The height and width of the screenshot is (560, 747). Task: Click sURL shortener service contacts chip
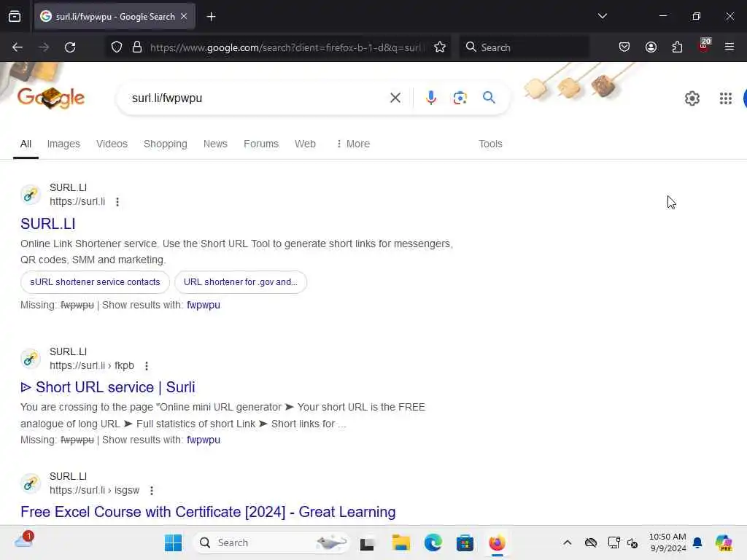(x=95, y=282)
